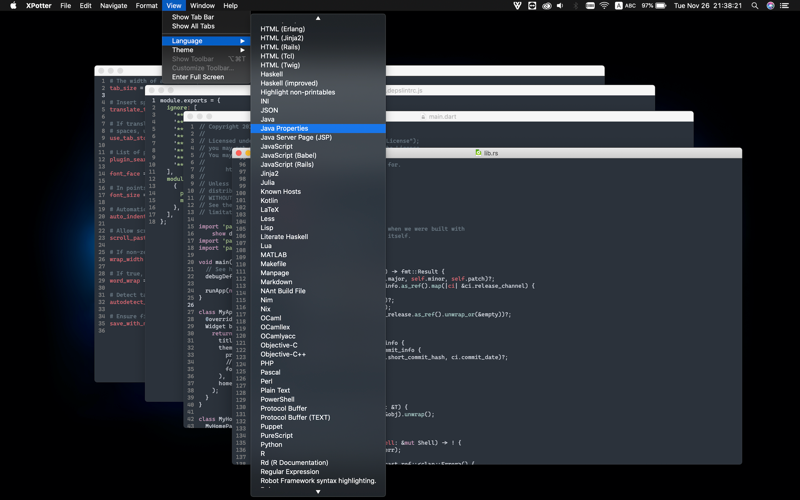This screenshot has height=500, width=800.
Task: Select Known Hosts language
Action: coord(318,192)
